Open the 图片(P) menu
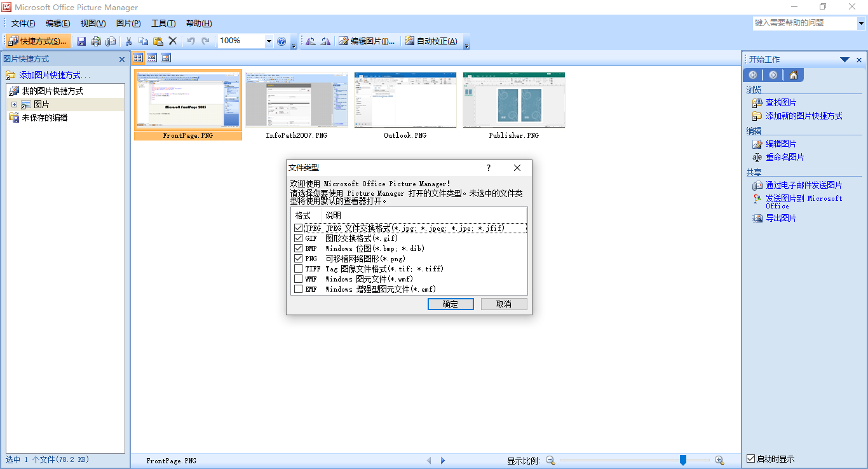The width and height of the screenshot is (868, 469). coord(128,24)
